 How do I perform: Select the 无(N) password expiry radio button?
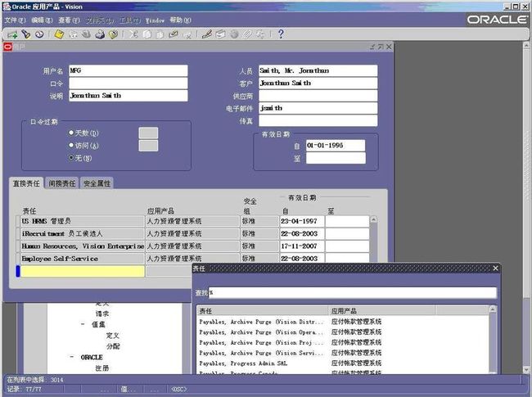pos(71,158)
